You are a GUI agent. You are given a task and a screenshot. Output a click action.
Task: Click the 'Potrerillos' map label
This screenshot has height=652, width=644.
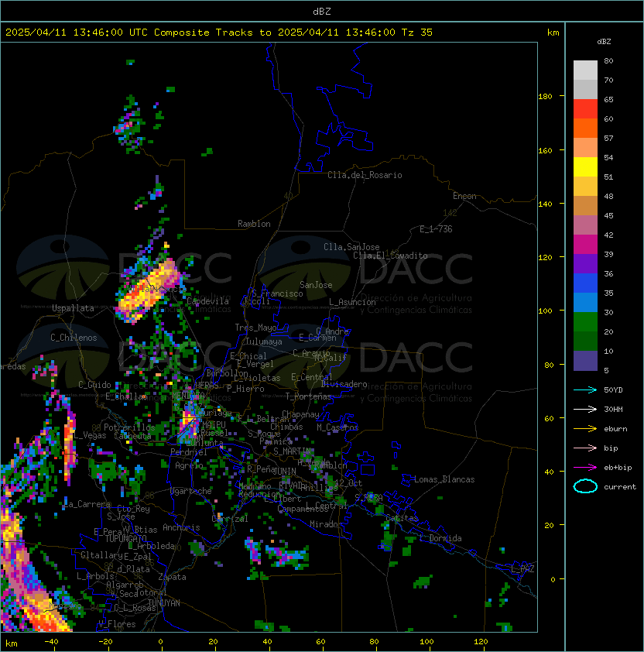tap(129, 427)
